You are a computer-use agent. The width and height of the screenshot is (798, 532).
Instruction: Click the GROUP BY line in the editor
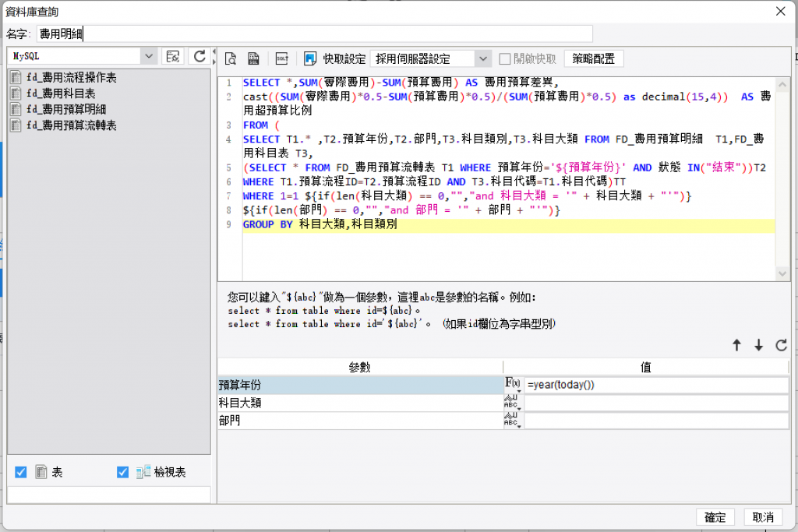click(509, 224)
